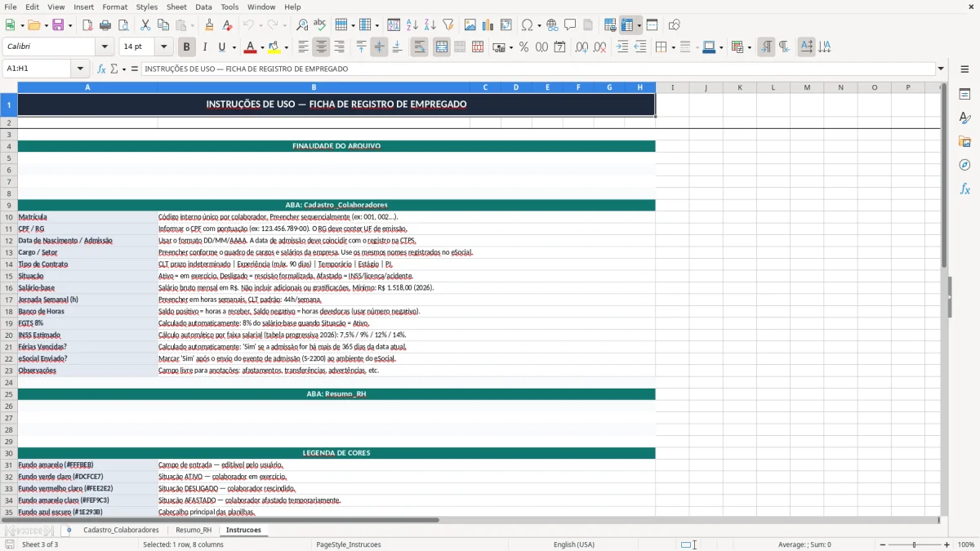Screen dimensions: 980x551
Task: Click the Sort Ascending icon
Action: point(412,25)
